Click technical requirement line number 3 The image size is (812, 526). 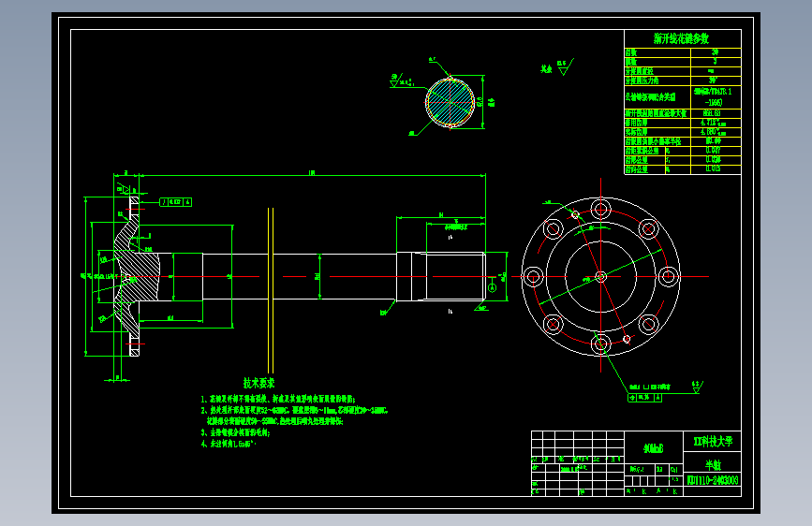236,432
